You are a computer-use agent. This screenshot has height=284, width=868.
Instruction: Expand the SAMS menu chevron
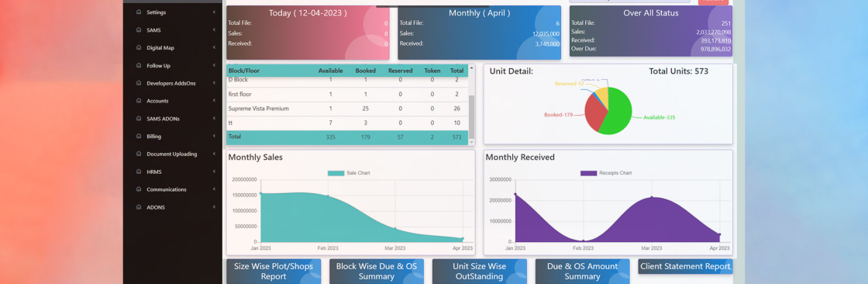tap(214, 30)
